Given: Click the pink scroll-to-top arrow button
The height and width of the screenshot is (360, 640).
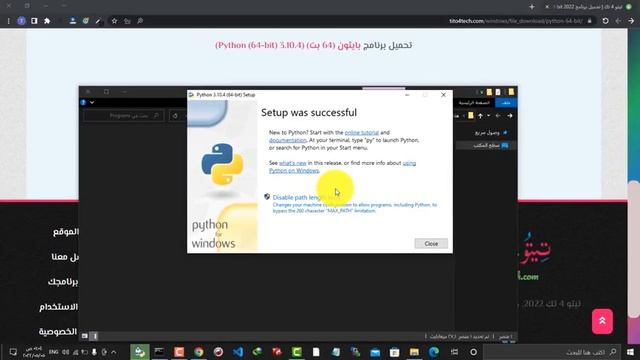Looking at the screenshot, I should tap(602, 322).
